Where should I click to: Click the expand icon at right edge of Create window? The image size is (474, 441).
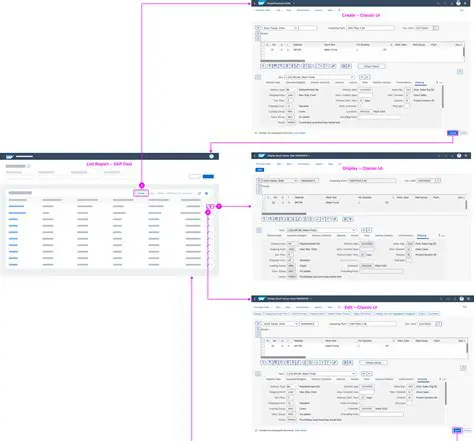[x=460, y=71]
